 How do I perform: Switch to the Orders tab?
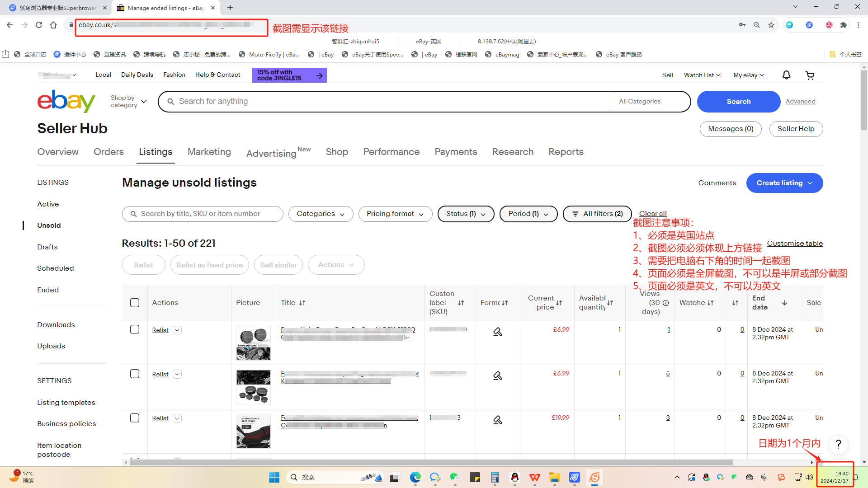point(108,152)
